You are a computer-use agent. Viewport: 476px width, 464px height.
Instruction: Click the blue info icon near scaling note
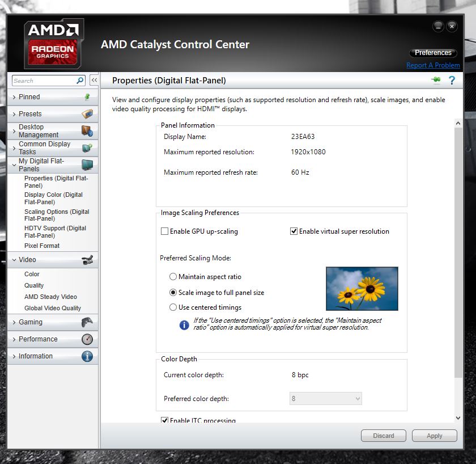184,325
